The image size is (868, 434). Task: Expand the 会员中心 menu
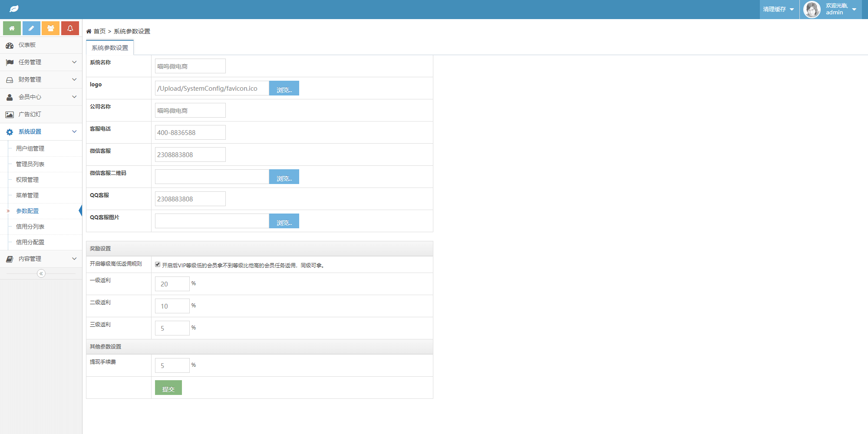pyautogui.click(x=41, y=97)
